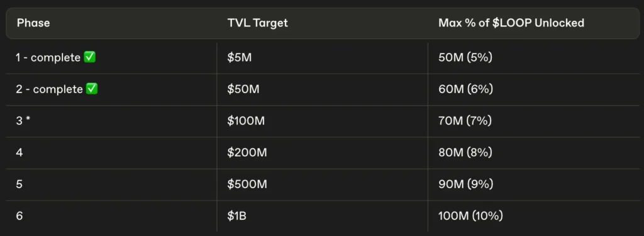The height and width of the screenshot is (236, 644).
Task: Click the 50M (5%) unlocked cell
Action: [533, 58]
